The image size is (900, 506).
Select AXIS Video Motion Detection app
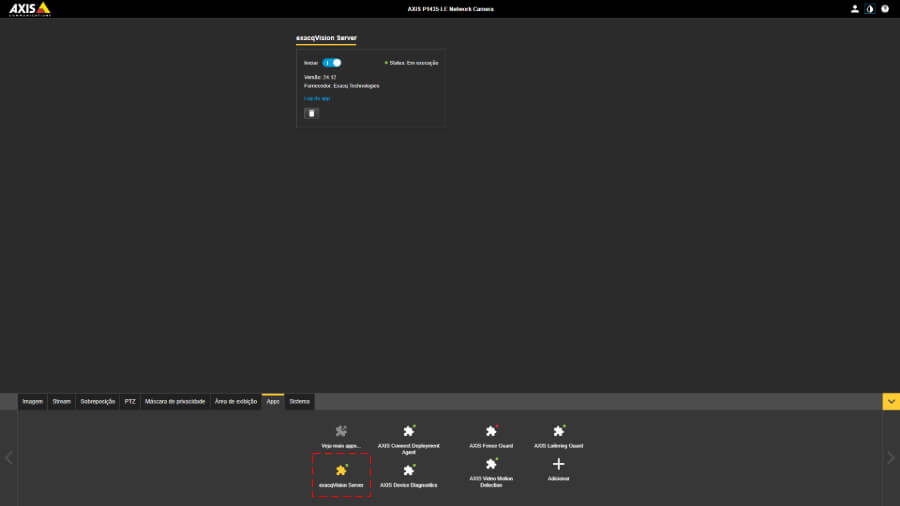491,466
